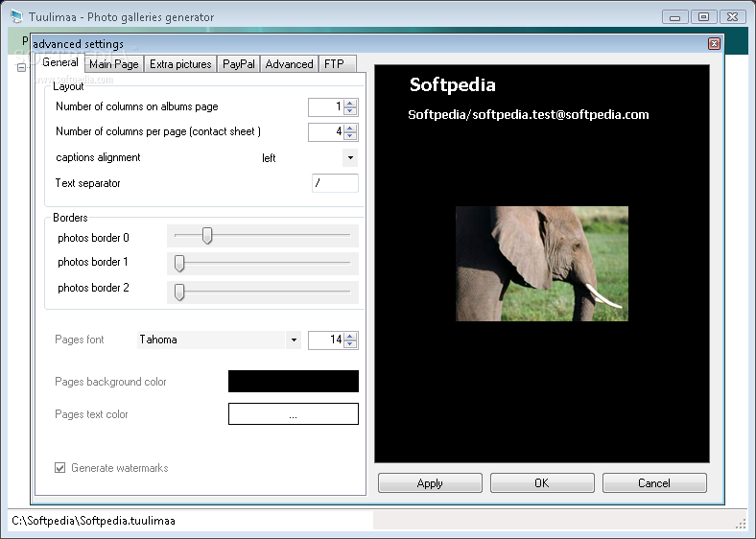The image size is (756, 539).
Task: Increase the pages font size
Action: coord(350,336)
